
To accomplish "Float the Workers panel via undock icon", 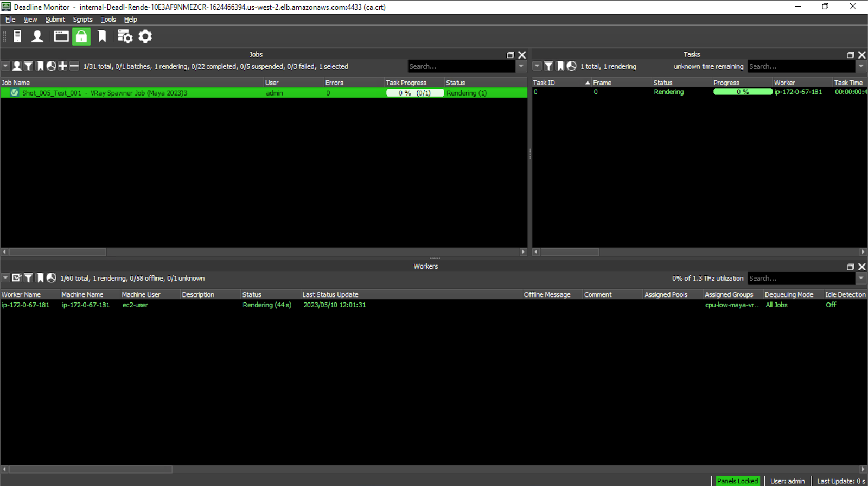I will click(x=850, y=267).
